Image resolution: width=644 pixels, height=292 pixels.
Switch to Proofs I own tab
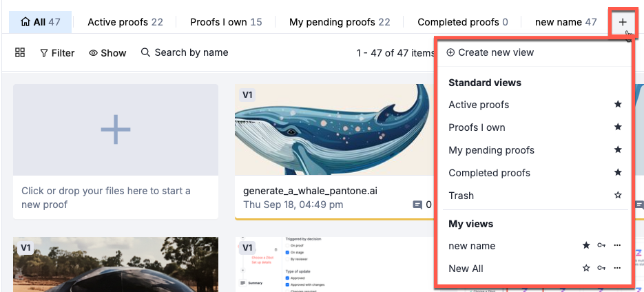tap(226, 22)
